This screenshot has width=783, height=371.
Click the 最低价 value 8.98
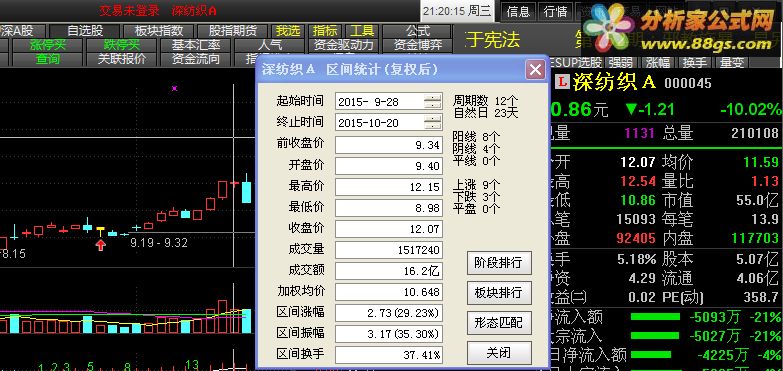coord(389,208)
